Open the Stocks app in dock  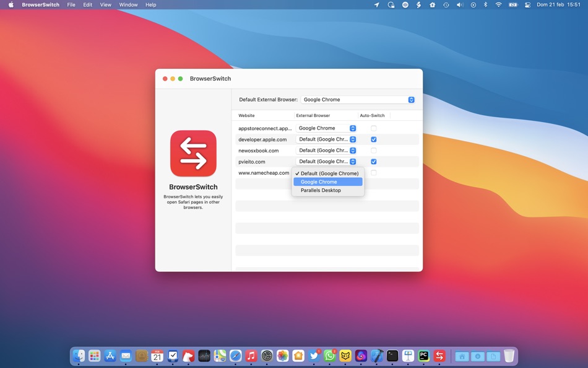pos(204,355)
